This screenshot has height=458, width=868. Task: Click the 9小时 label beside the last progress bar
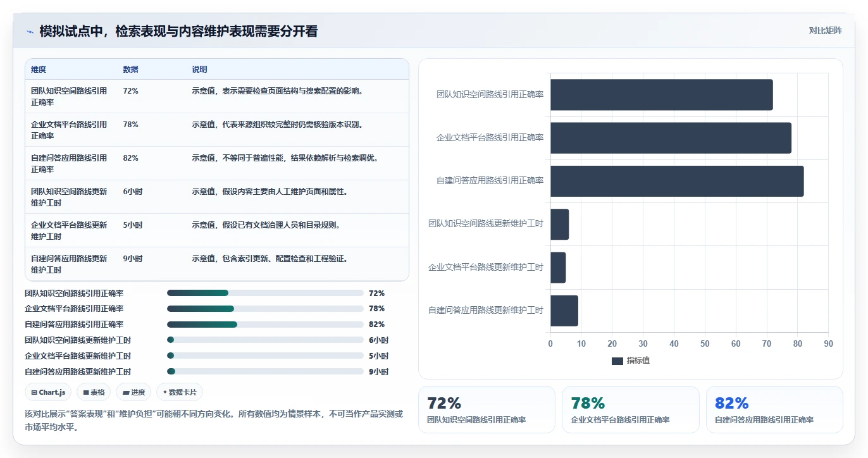[378, 372]
